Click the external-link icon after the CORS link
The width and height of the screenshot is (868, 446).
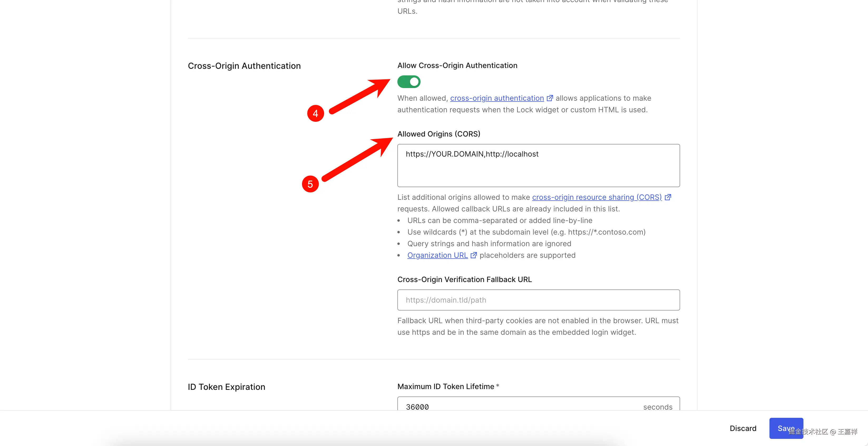coord(668,197)
